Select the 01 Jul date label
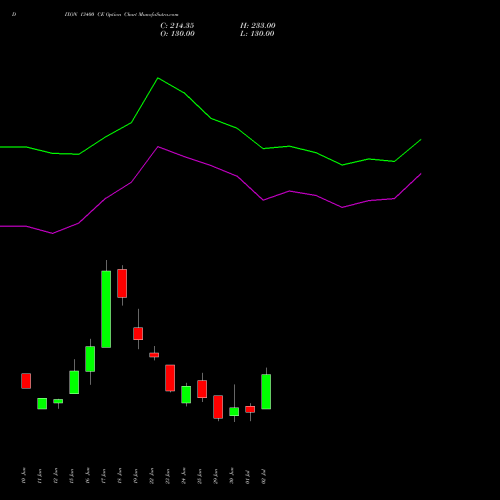Image resolution: width=500 pixels, height=500 pixels. pyautogui.click(x=248, y=476)
